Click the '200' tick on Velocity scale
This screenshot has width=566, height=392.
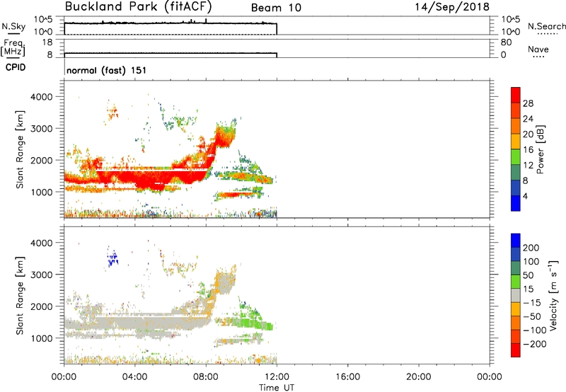[x=531, y=248]
